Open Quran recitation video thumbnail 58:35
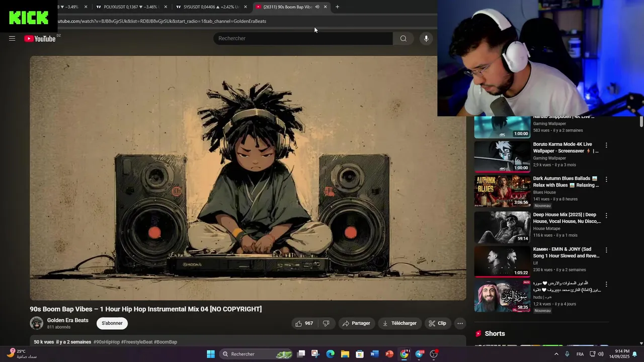This screenshot has width=644, height=362. (502, 296)
